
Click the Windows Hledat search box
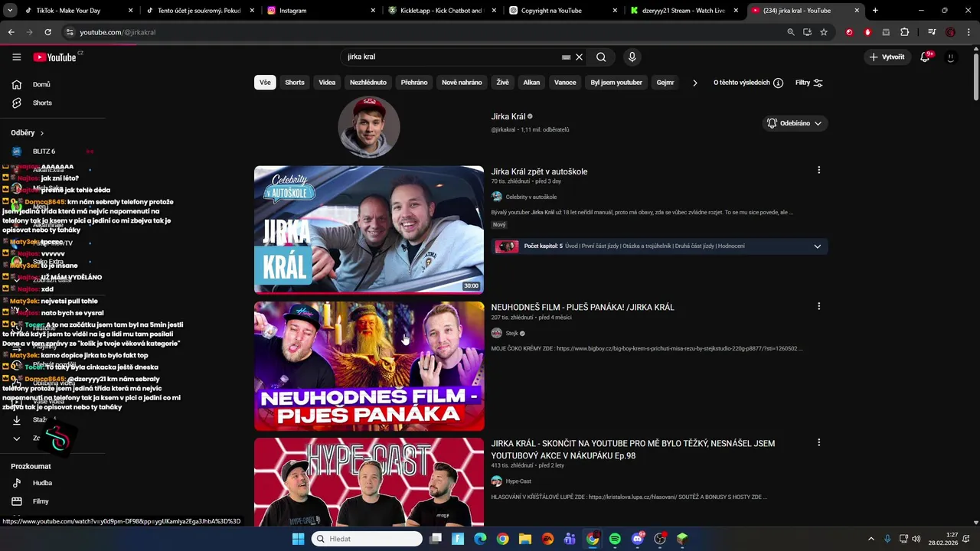pyautogui.click(x=367, y=539)
